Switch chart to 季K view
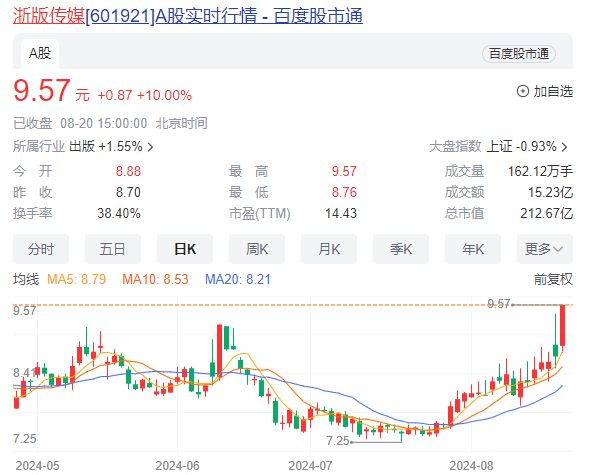This screenshot has width=591, height=475. pos(401,249)
